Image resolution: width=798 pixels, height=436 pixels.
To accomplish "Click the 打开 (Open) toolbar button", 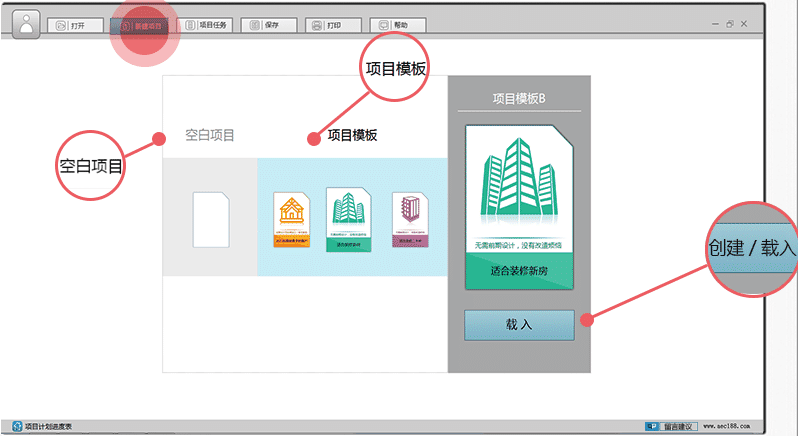I will pos(74,24).
